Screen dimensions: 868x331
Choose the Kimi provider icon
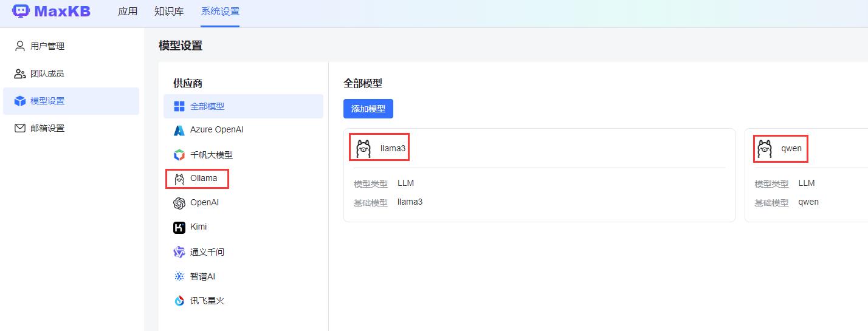[179, 227]
